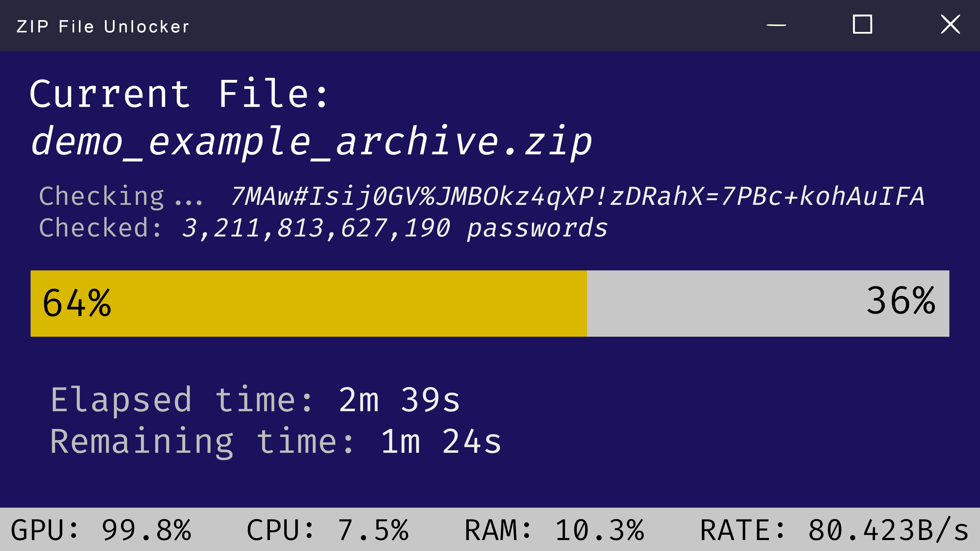Maximize the ZIP File Unlocker window
Viewport: 980px width, 551px height.
(862, 25)
